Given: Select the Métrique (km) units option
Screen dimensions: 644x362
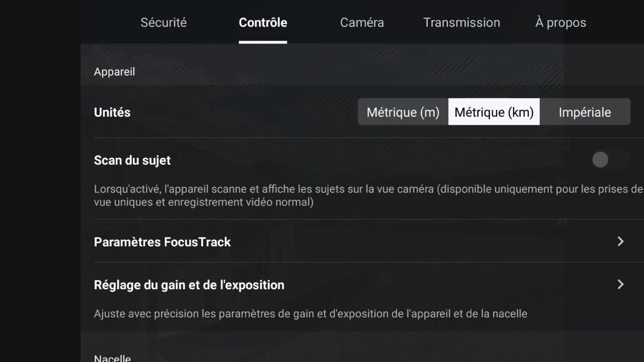Looking at the screenshot, I should click(x=494, y=112).
